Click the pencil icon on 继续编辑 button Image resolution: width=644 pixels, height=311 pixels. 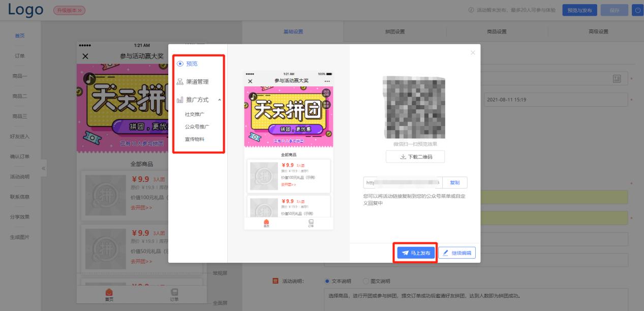pyautogui.click(x=445, y=252)
